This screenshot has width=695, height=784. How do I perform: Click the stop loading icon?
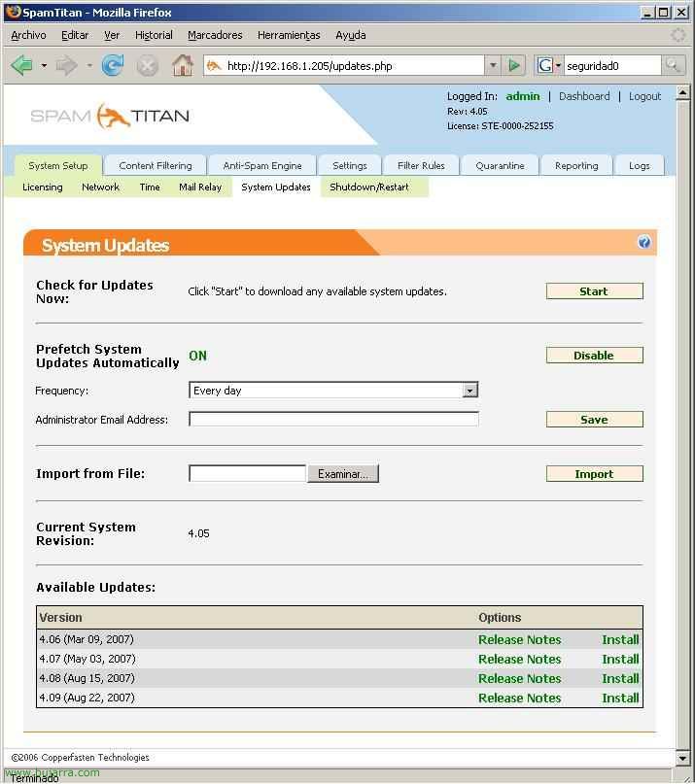tap(147, 66)
